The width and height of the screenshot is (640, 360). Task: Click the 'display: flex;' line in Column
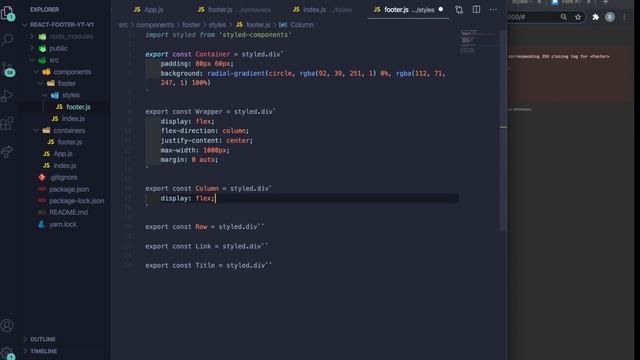pyautogui.click(x=187, y=198)
